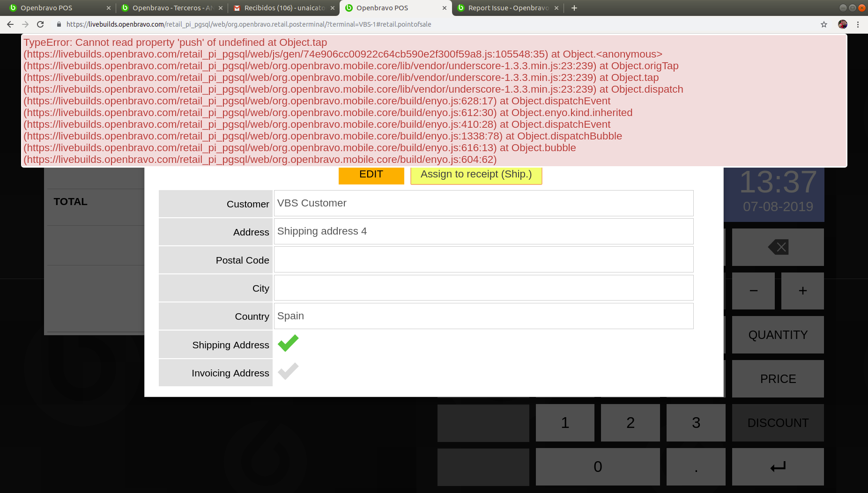Click the orange EDIT button

(371, 175)
